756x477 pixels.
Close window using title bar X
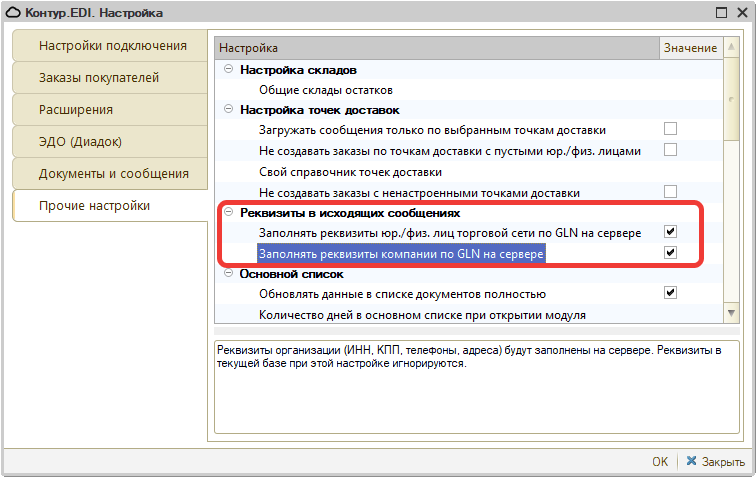[740, 13]
